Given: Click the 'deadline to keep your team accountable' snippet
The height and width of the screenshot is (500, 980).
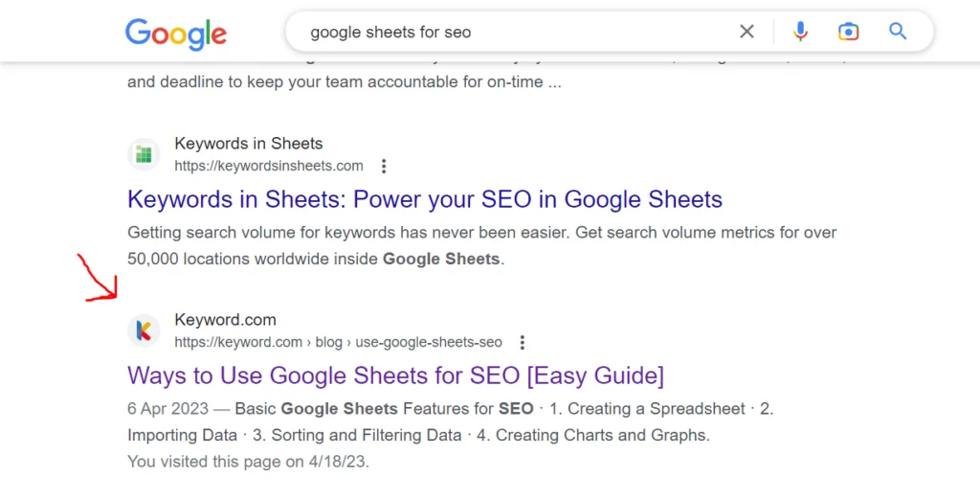Looking at the screenshot, I should (344, 82).
